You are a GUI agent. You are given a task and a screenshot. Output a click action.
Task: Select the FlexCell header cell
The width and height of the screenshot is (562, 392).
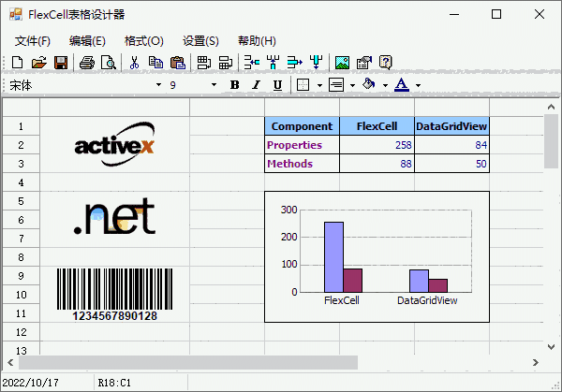(377, 126)
